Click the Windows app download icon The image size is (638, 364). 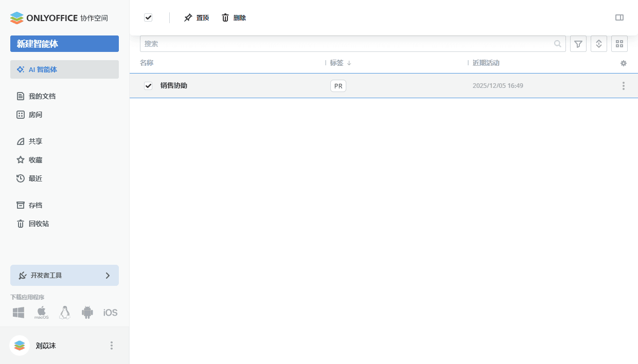click(18, 312)
